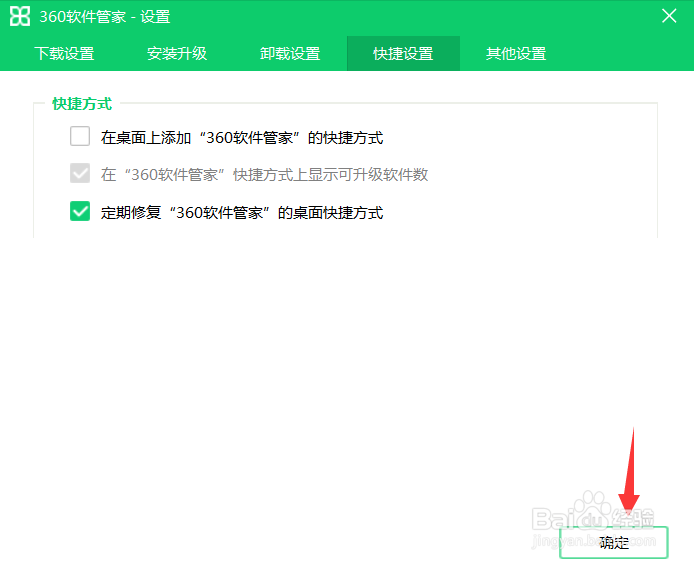Click the 快捷方式 section heading
This screenshot has height=565, width=694.
click(82, 104)
